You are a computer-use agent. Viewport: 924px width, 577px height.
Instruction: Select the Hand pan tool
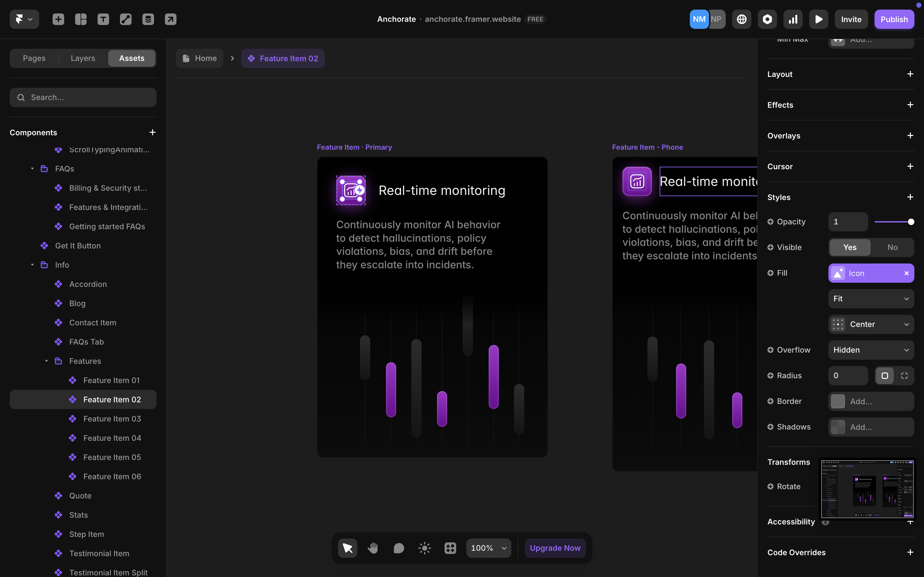pyautogui.click(x=373, y=548)
